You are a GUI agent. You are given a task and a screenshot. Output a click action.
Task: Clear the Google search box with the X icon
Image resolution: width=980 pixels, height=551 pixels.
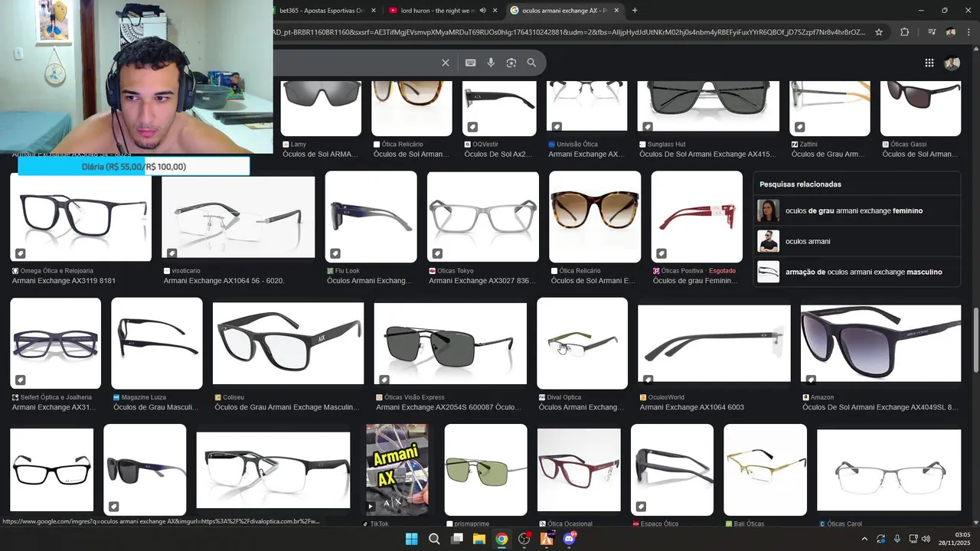pos(446,63)
